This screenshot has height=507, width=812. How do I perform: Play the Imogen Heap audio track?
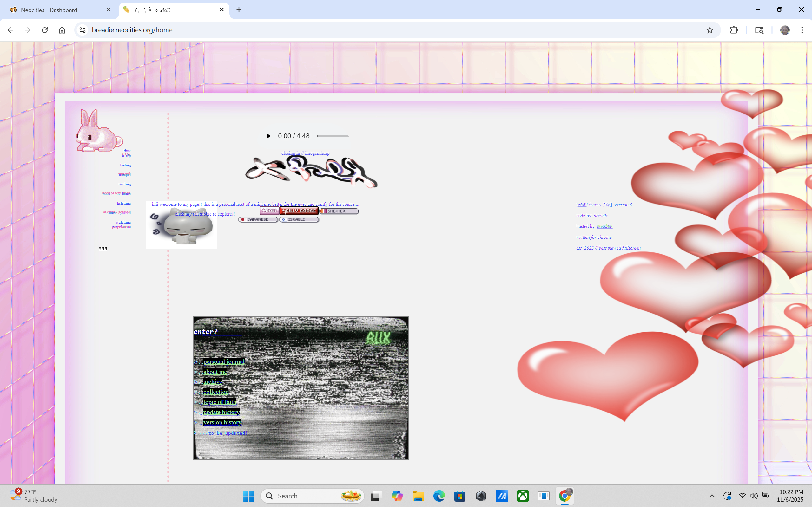268,136
